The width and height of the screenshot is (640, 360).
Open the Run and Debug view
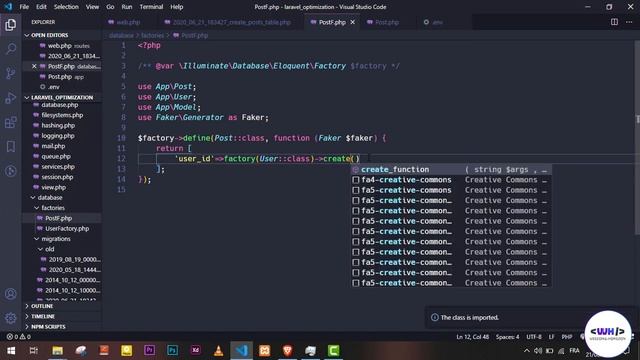click(11, 98)
